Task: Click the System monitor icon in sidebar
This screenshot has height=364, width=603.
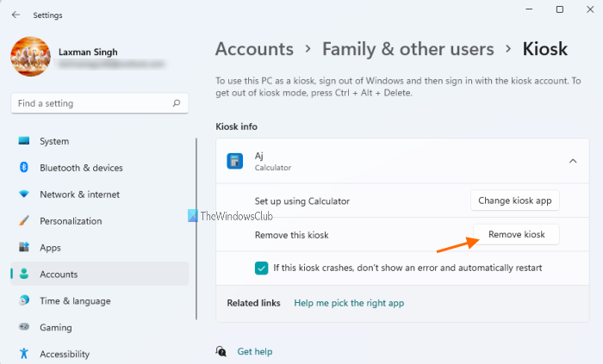Action: (24, 141)
